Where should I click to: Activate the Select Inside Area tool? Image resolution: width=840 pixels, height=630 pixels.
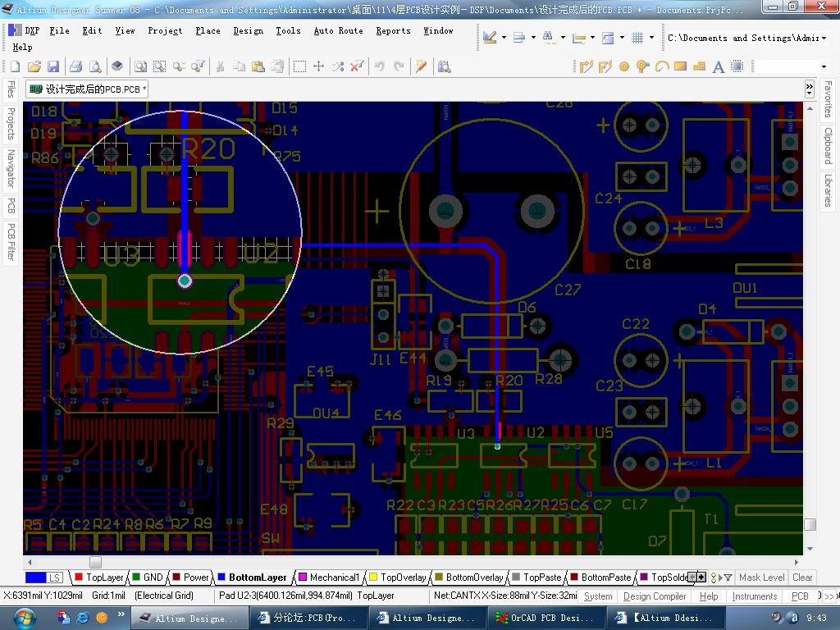point(299,66)
